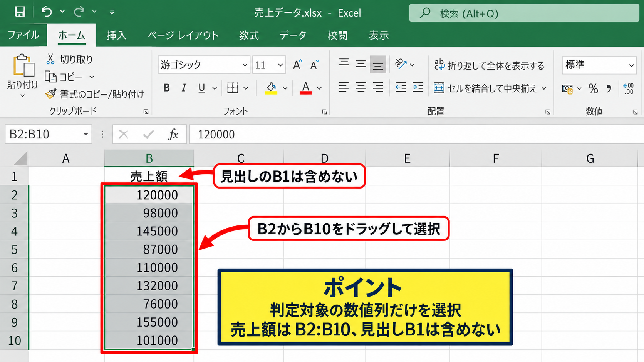Apply red font color
Viewport: 644px width, 362px height.
point(305,88)
